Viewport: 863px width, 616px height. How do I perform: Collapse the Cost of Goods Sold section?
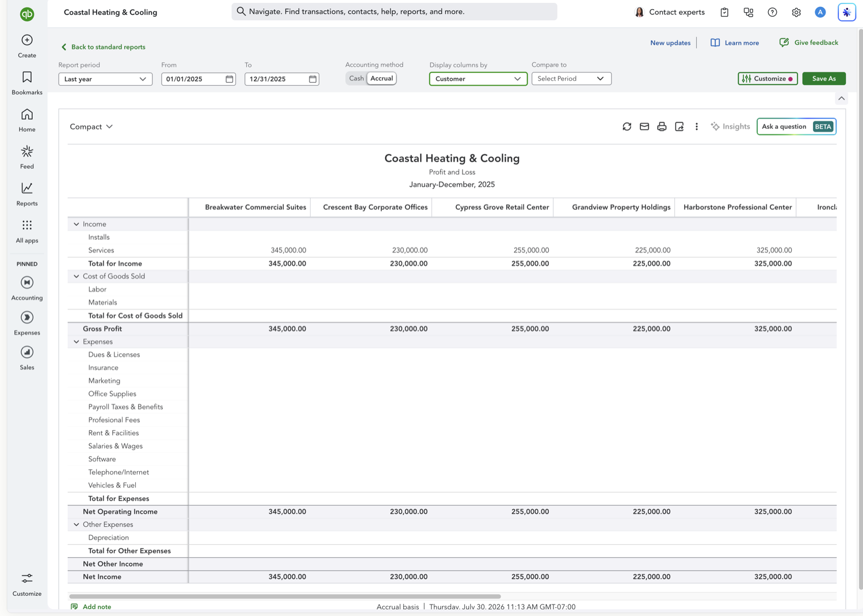77,277
